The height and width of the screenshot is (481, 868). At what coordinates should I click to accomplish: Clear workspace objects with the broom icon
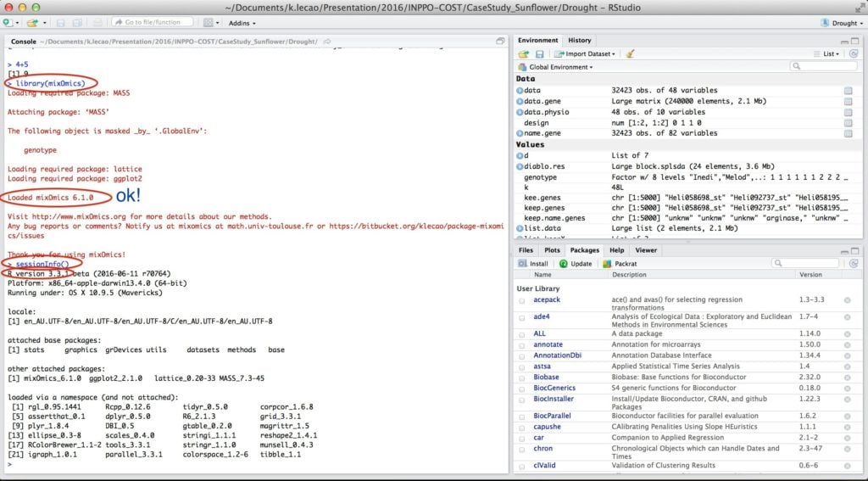coord(630,53)
